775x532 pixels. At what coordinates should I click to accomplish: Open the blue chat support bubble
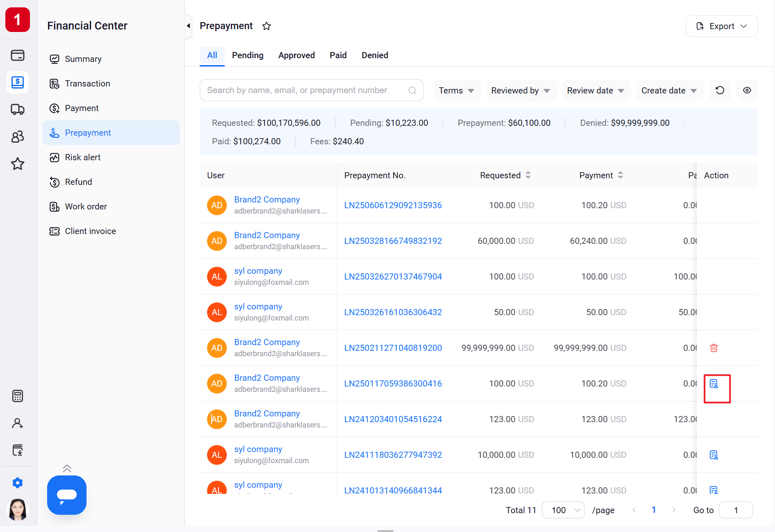[x=67, y=495]
